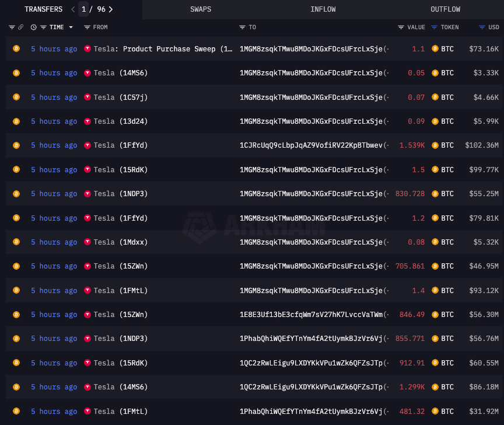Select the 1.539K value cell
Screen dimensions: 504x425
pyautogui.click(x=412, y=145)
